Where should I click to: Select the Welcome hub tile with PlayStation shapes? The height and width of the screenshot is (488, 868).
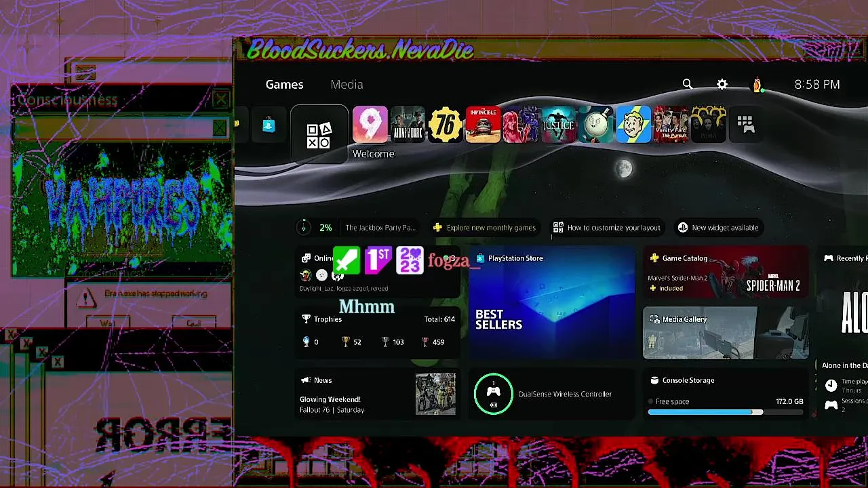click(319, 134)
